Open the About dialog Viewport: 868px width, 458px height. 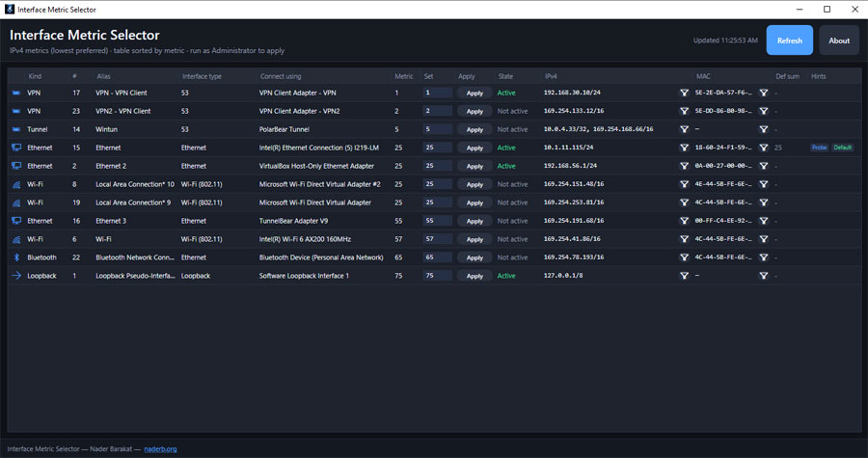[x=839, y=40]
